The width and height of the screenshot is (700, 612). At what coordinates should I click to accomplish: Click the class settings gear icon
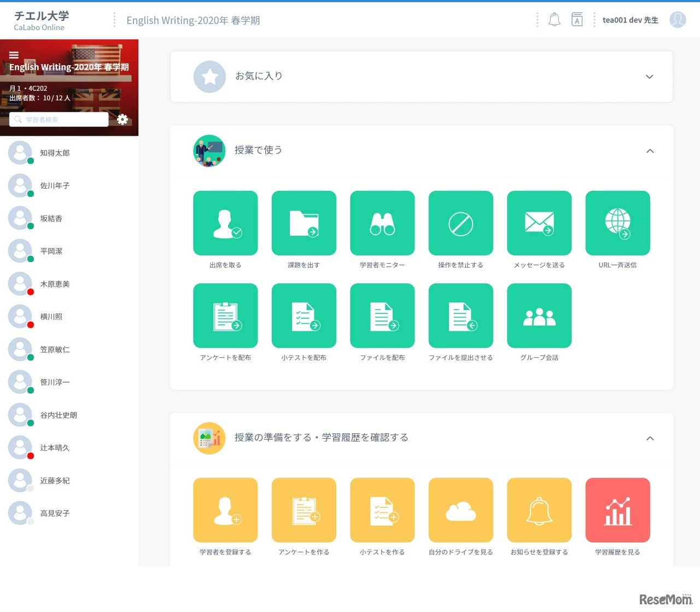[122, 119]
